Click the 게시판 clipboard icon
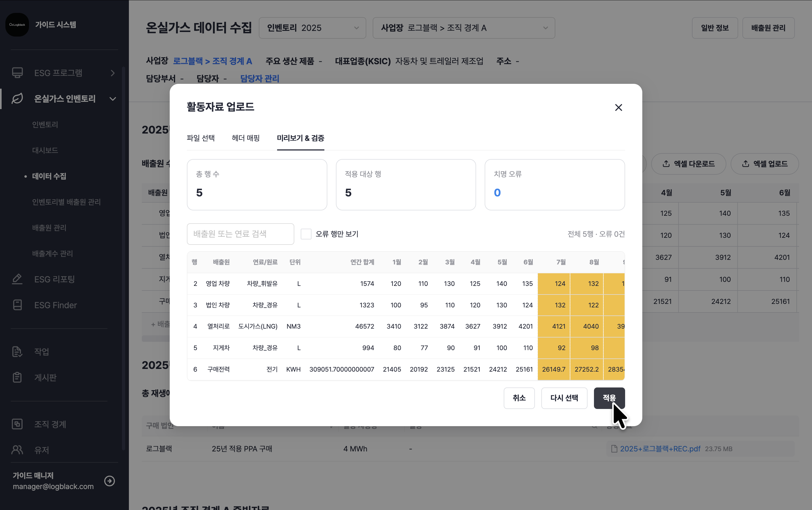This screenshot has height=510, width=812. tap(17, 377)
